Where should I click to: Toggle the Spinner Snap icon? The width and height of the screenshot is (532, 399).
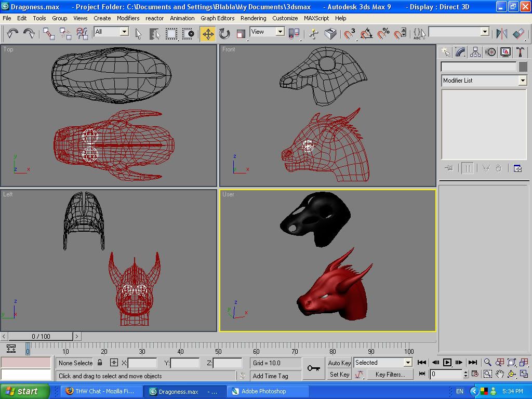pos(400,34)
